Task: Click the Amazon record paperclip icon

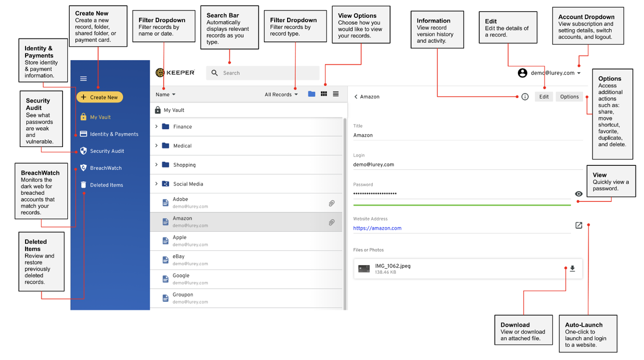Action: 331,223
